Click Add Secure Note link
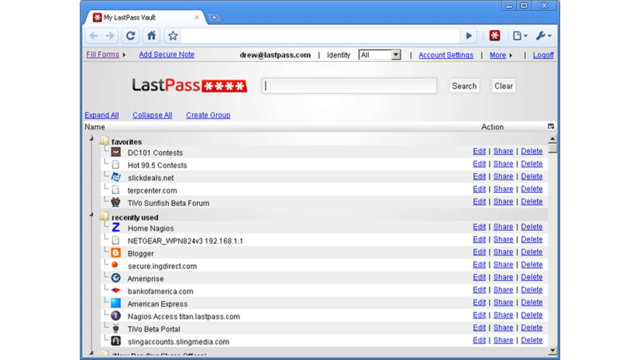Screen dimensions: 640x360 point(167,54)
